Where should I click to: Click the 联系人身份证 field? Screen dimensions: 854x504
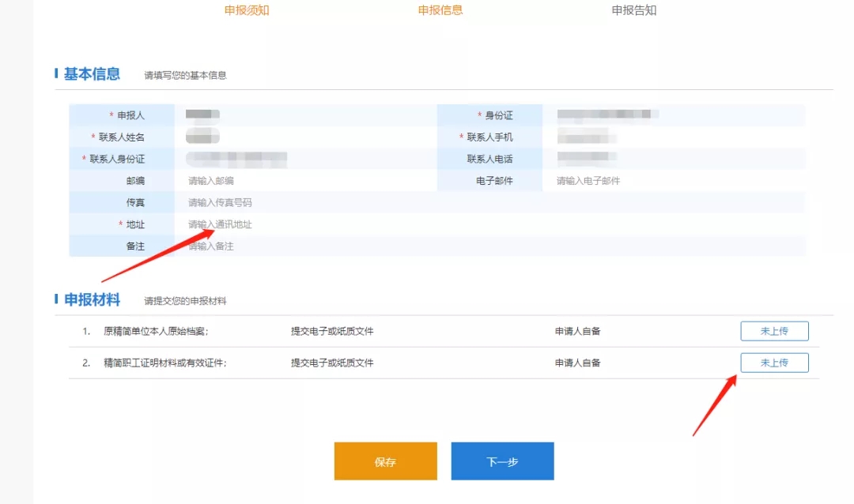(305, 158)
